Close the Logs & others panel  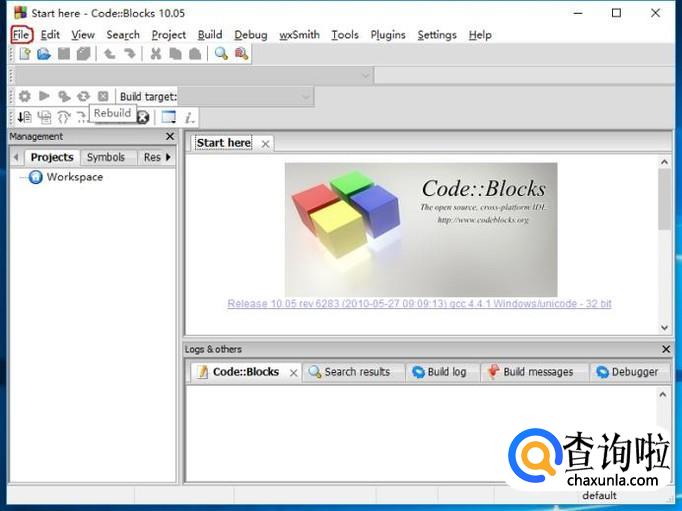666,349
